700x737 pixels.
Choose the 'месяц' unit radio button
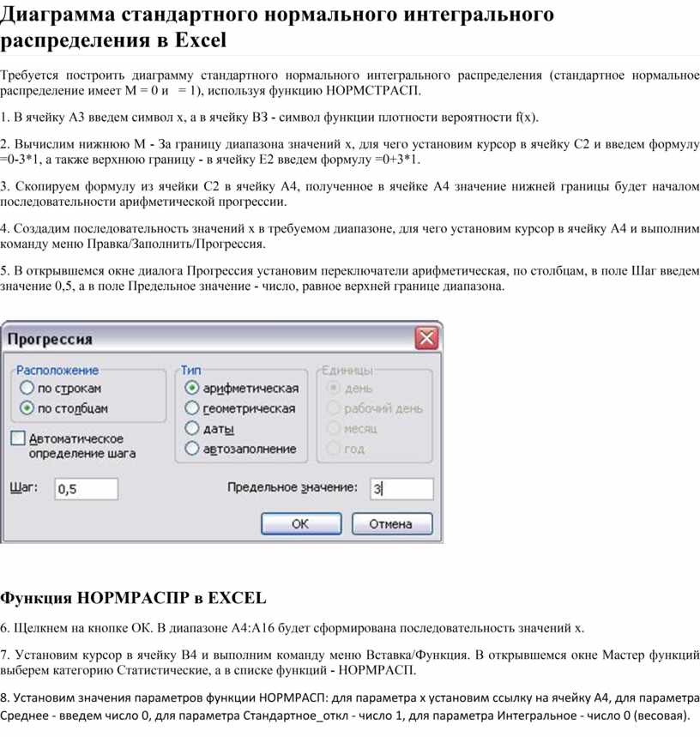coord(332,428)
